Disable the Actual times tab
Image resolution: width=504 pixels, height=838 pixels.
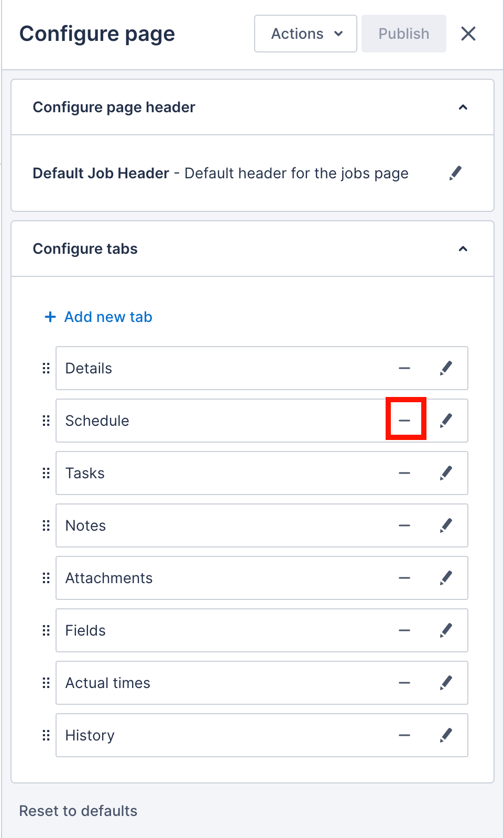pos(404,683)
